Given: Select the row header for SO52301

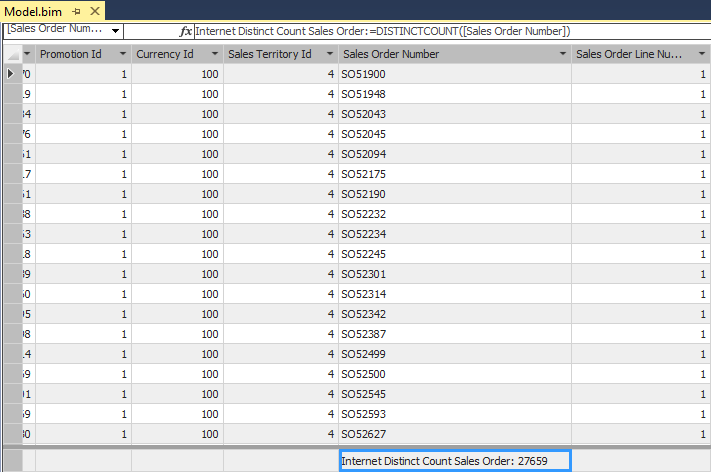Looking at the screenshot, I should tap(13, 274).
